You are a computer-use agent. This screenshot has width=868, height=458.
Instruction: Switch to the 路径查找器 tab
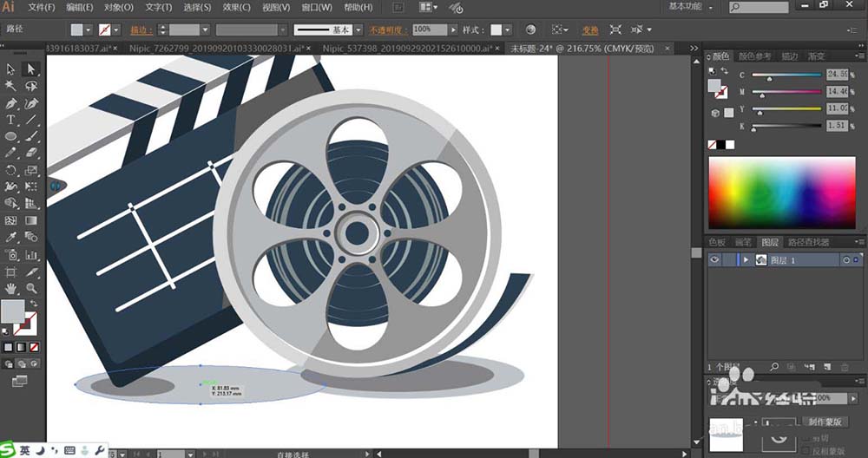click(806, 242)
